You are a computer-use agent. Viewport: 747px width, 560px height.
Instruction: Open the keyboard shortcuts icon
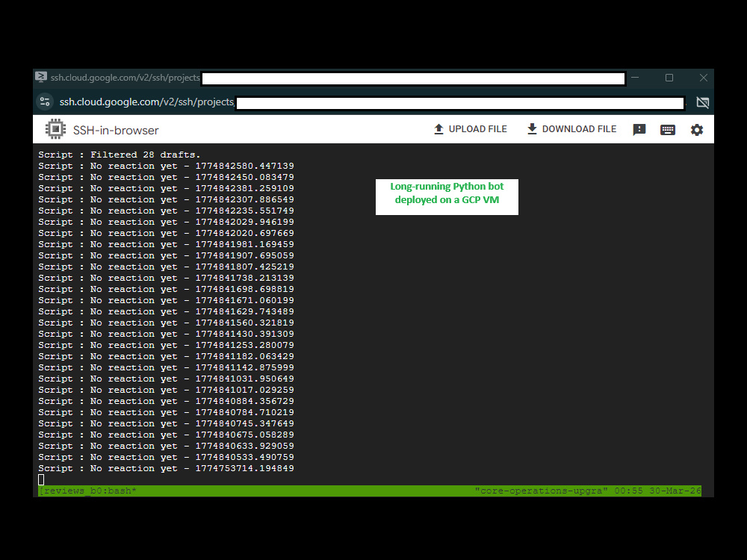667,129
